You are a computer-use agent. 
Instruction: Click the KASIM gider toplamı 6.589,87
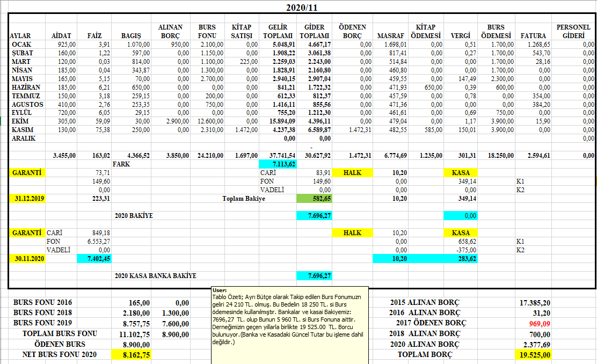coord(319,130)
